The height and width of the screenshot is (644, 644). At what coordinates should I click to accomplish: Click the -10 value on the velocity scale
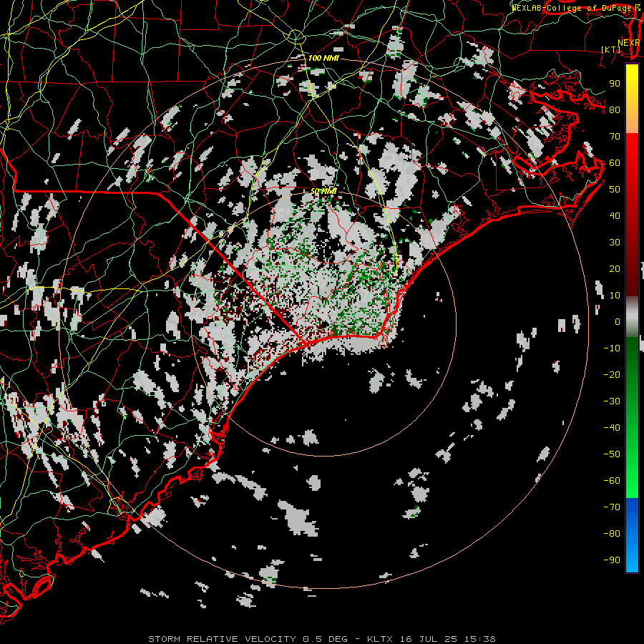pos(612,348)
